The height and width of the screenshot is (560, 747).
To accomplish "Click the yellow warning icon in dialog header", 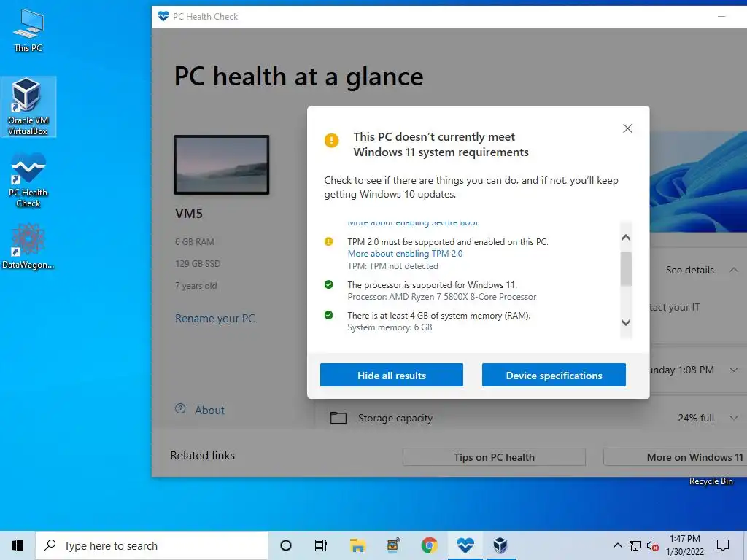I will click(x=332, y=141).
